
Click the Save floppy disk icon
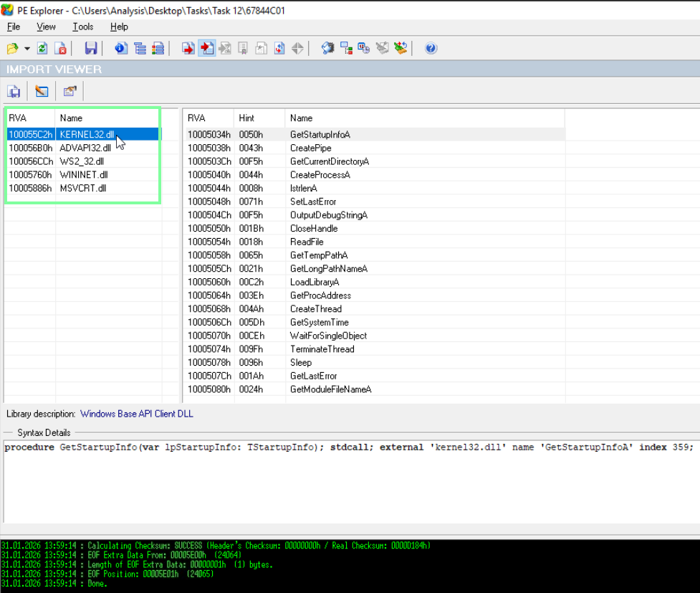tap(90, 48)
